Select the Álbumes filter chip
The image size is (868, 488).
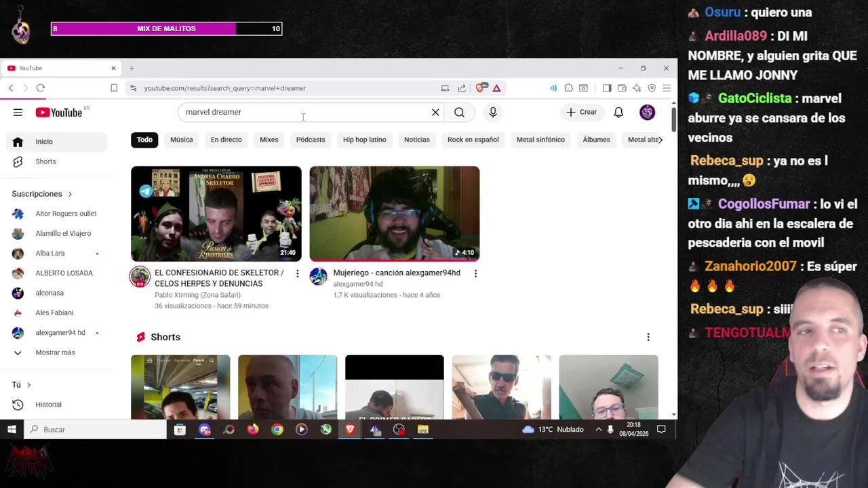[x=596, y=140]
